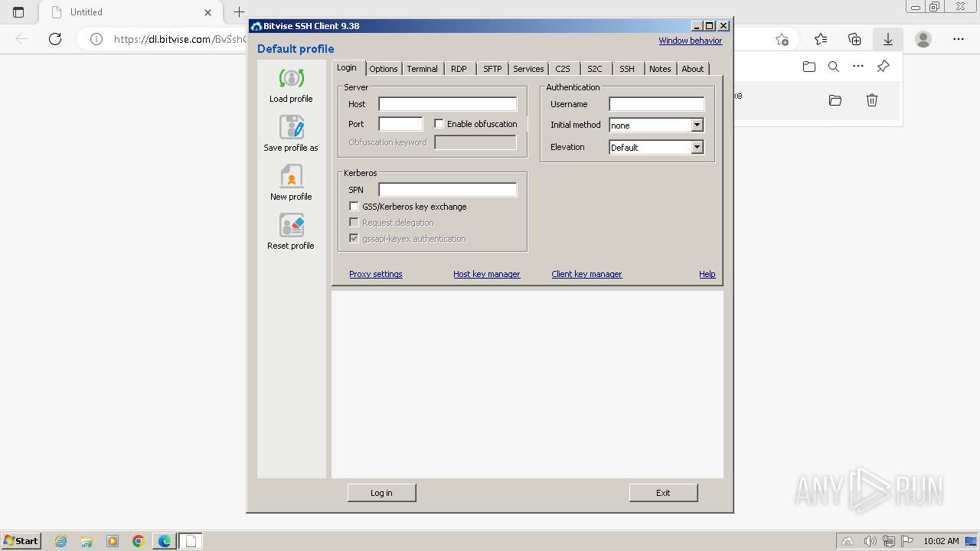Select the SSH tab
Screen dimensions: 980x551
pos(627,69)
